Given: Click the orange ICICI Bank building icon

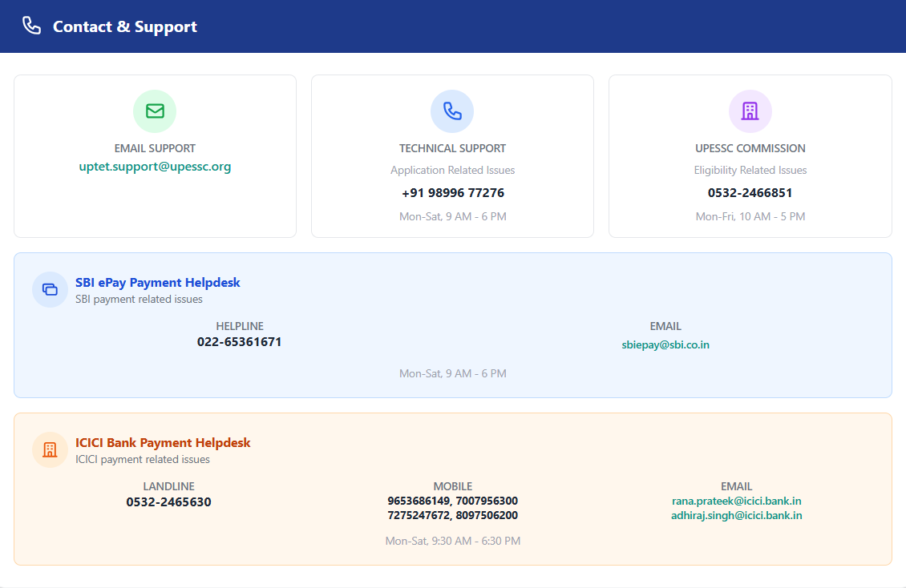Looking at the screenshot, I should point(50,449).
